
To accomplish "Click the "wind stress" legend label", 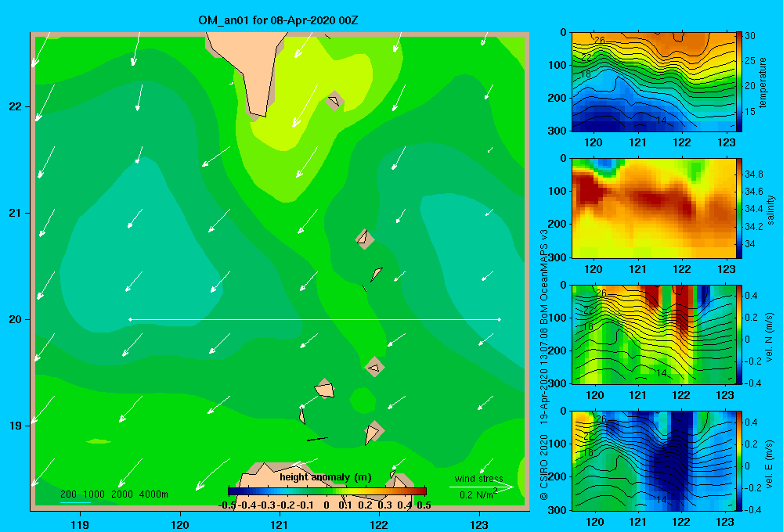I will (x=479, y=478).
